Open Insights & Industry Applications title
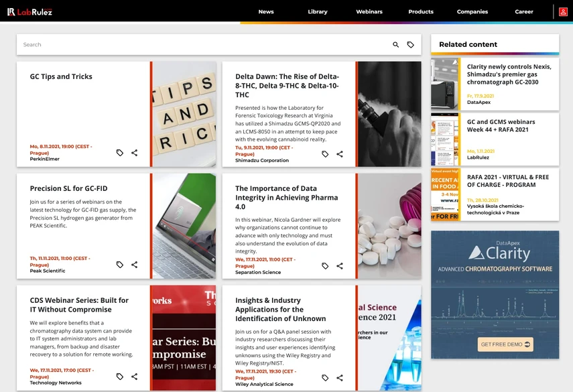The height and width of the screenshot is (392, 573). click(281, 310)
